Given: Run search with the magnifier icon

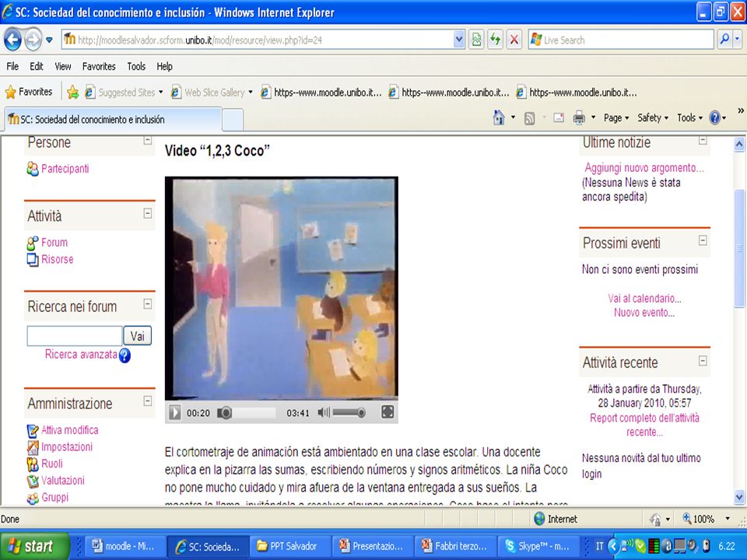Looking at the screenshot, I should click(x=724, y=40).
